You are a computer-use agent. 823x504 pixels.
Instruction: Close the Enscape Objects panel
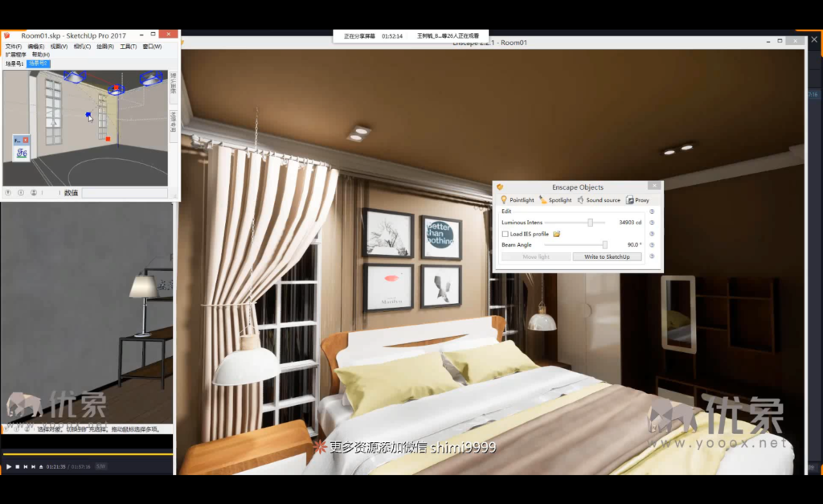tap(654, 186)
